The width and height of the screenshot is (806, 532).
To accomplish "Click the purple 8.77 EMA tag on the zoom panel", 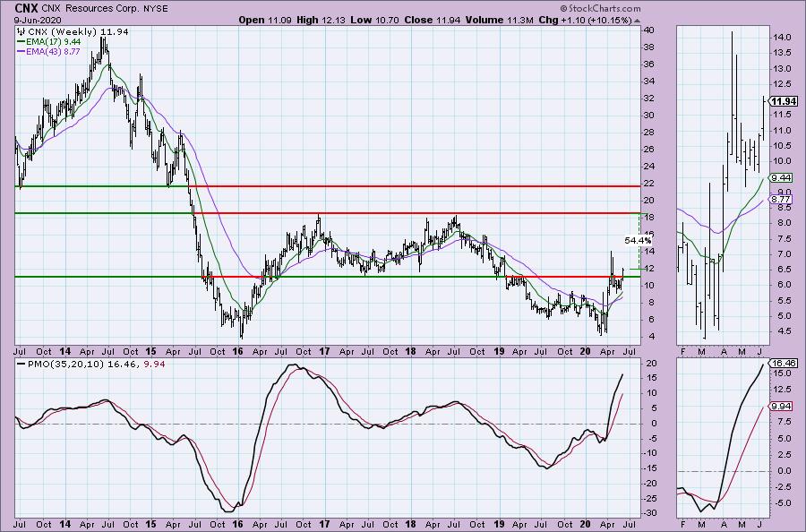I will coord(780,199).
